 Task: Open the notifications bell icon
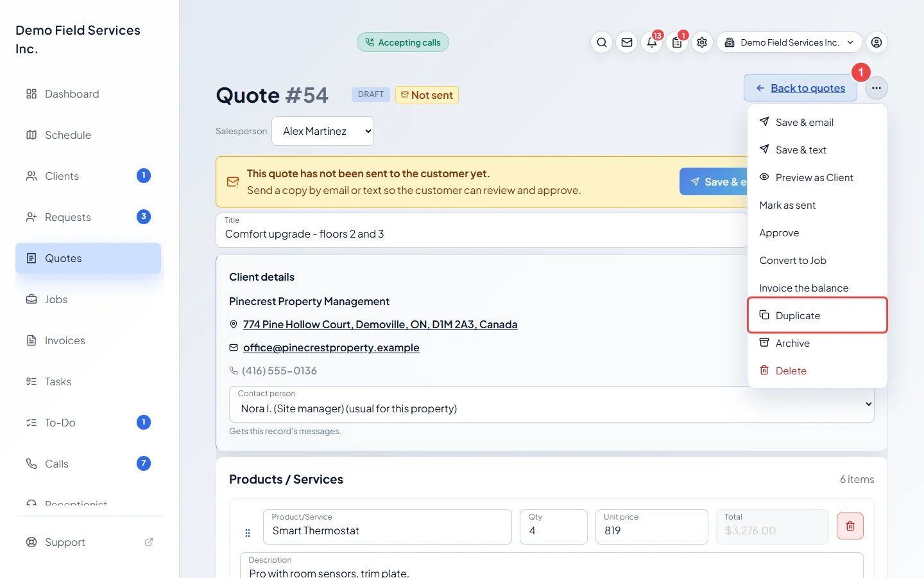652,42
